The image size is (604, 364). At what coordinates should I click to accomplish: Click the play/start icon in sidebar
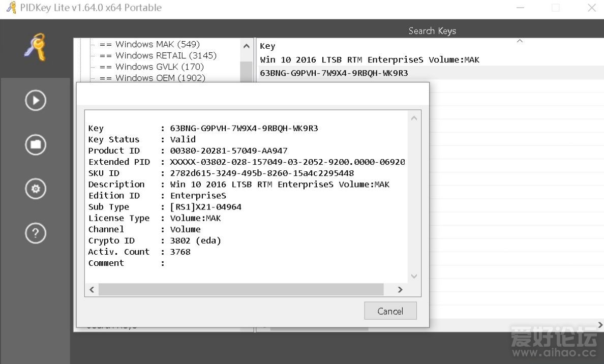tap(36, 101)
